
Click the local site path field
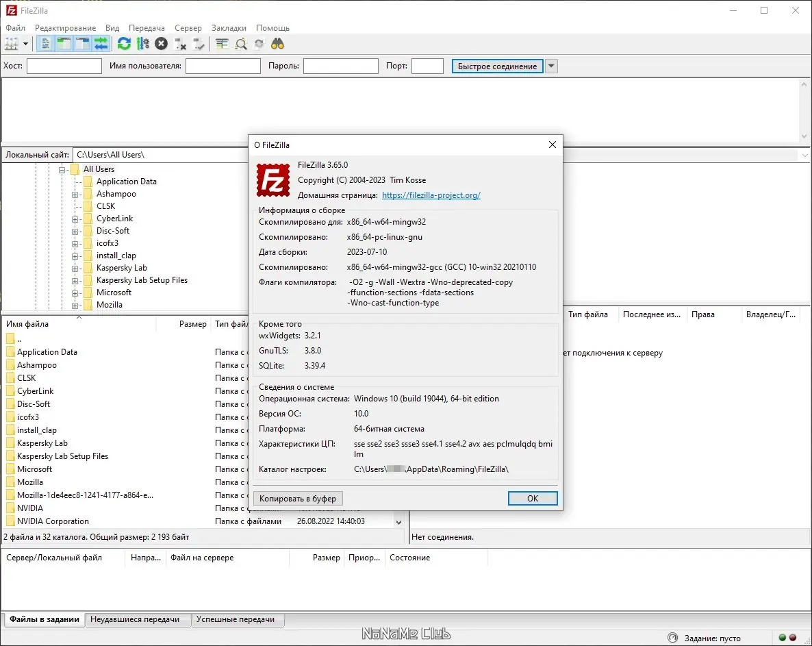160,154
